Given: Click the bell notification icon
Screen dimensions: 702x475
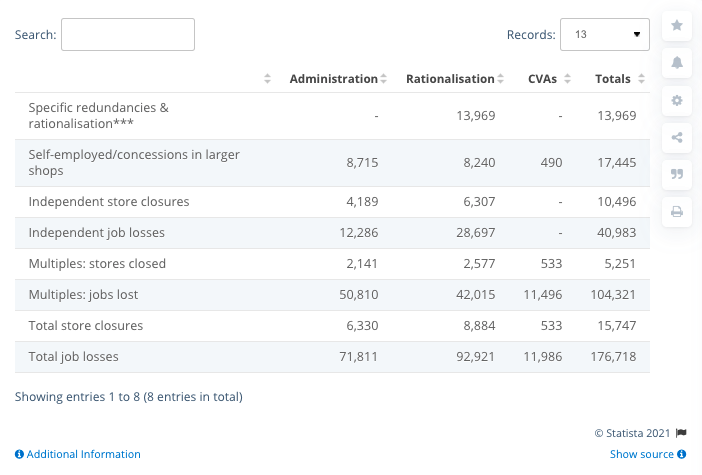Looking at the screenshot, I should pos(677,63).
